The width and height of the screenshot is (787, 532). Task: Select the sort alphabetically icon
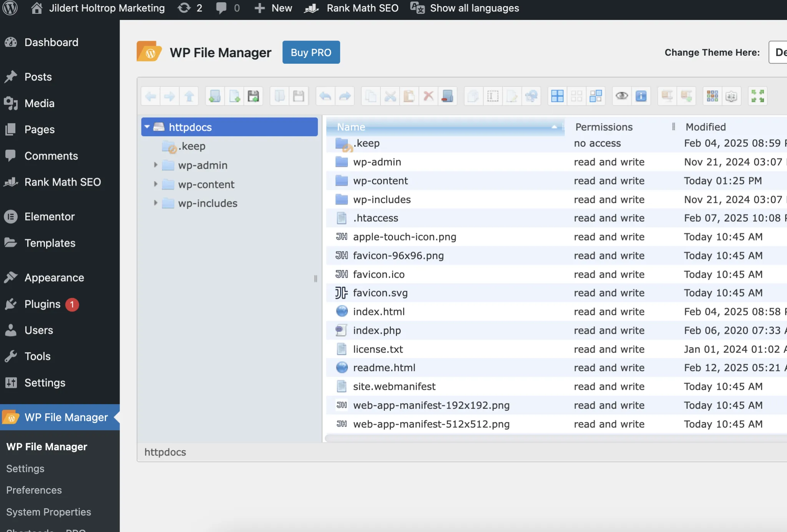click(732, 96)
